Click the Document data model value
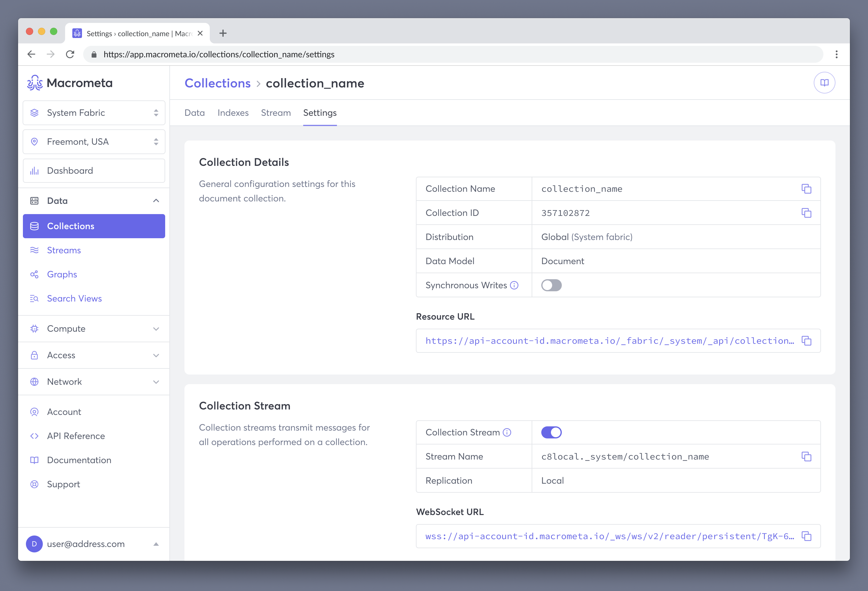This screenshot has height=591, width=868. click(x=562, y=261)
